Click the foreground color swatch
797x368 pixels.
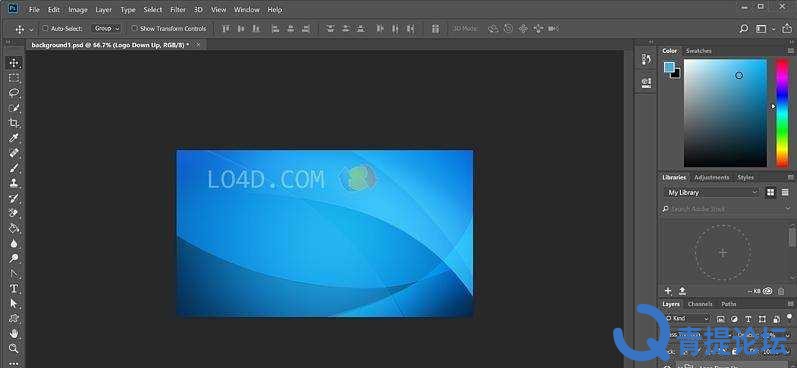(669, 67)
